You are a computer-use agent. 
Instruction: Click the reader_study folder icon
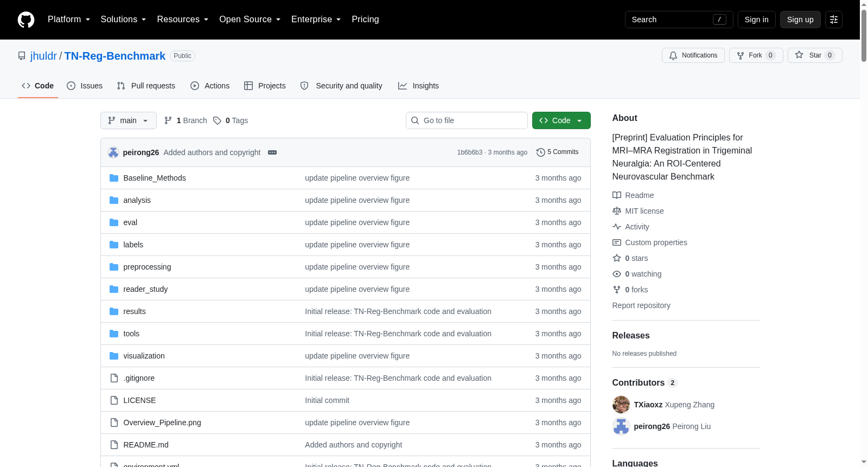click(114, 289)
